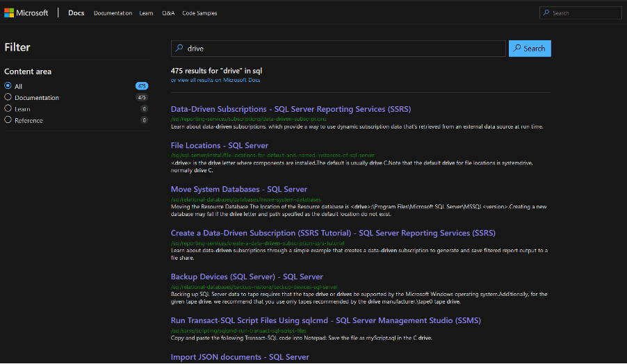This screenshot has height=364, width=627.
Task: Click the Content area heading
Action: click(28, 72)
